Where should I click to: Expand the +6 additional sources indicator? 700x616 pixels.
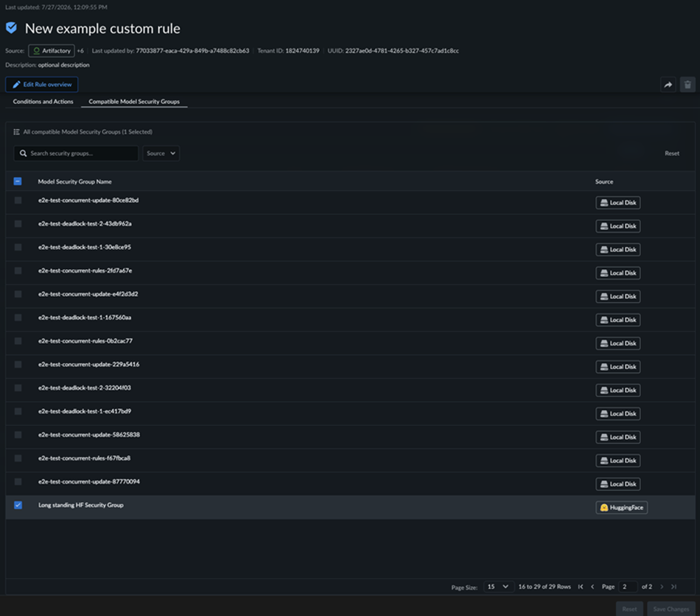point(80,51)
